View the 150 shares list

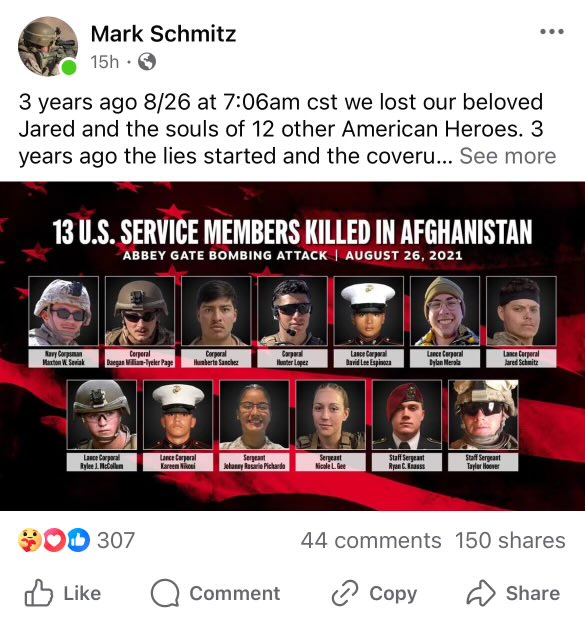click(x=510, y=540)
